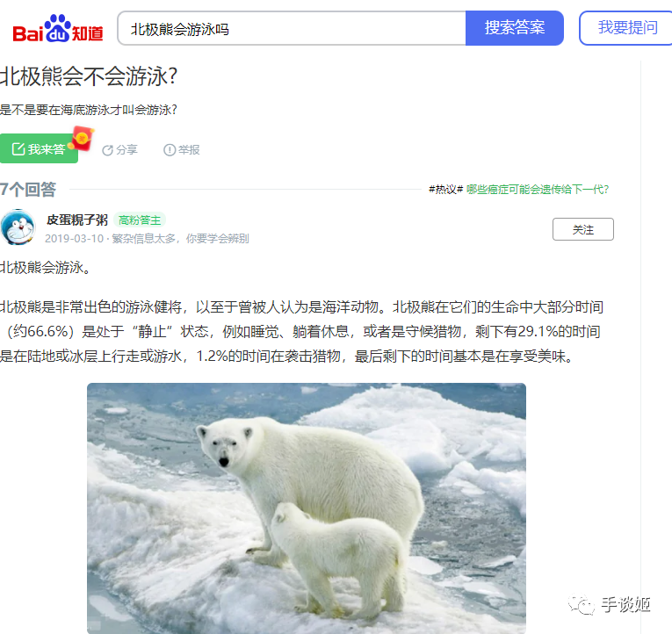The image size is (672, 634).
Task: Click the answer date 2019-03-10
Action: pos(74,239)
